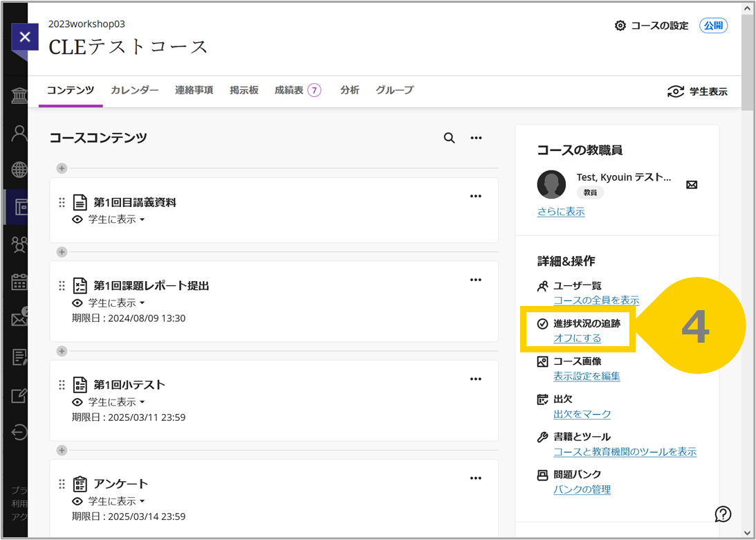Add content above 第1回目講義資料 with plus
This screenshot has height=540, width=756.
point(62,168)
